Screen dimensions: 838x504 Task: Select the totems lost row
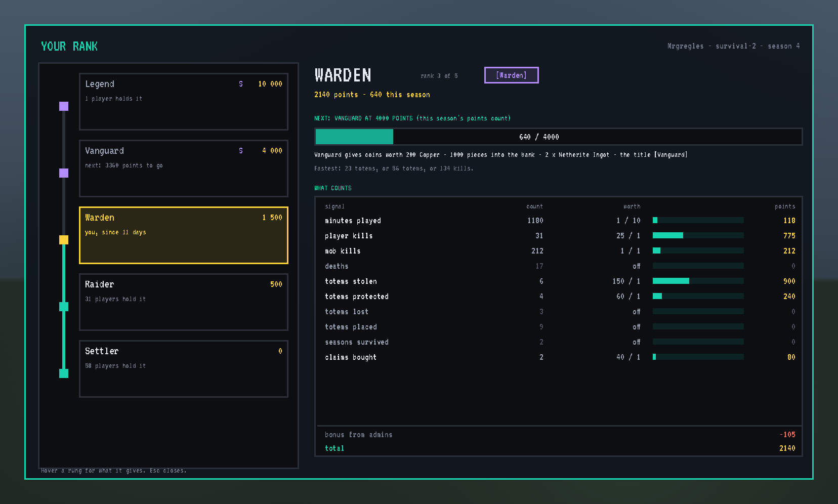(559, 312)
